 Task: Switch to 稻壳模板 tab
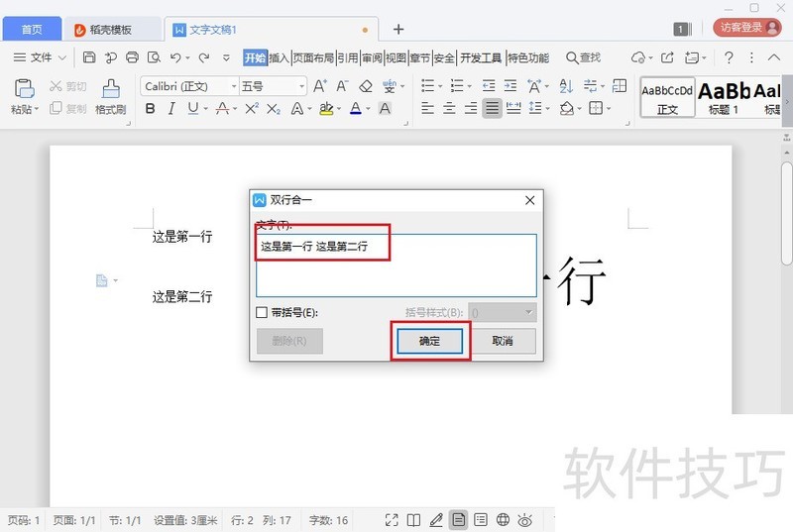pyautogui.click(x=111, y=30)
